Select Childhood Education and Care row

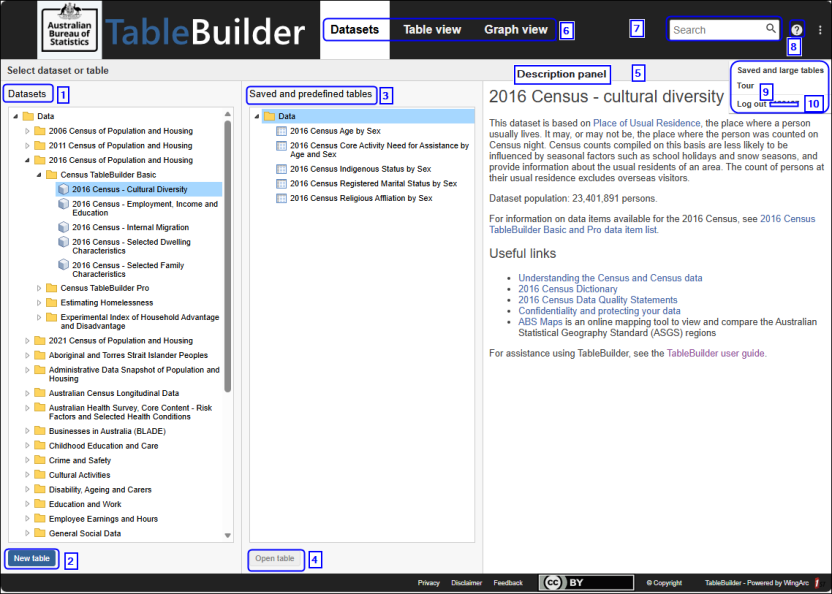tap(103, 446)
